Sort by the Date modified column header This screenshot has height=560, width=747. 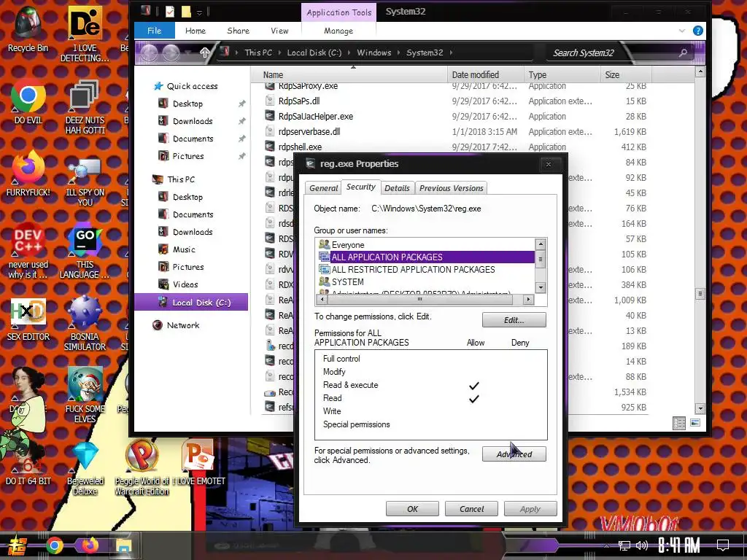coord(485,75)
